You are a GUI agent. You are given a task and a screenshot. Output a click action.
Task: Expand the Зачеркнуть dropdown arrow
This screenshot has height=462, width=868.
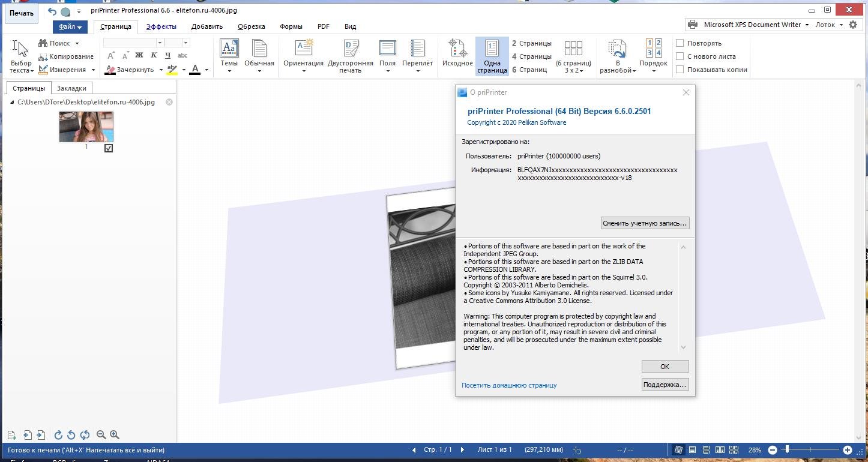point(161,70)
